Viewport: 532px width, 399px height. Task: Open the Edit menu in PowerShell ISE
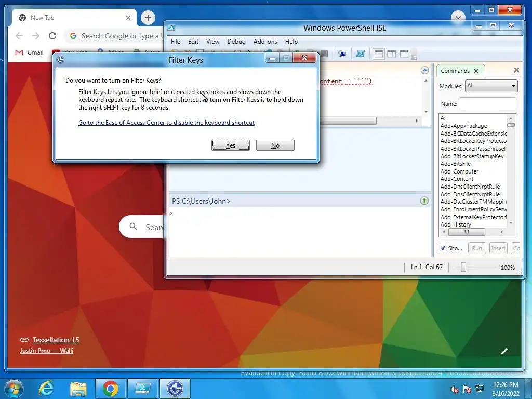click(193, 42)
